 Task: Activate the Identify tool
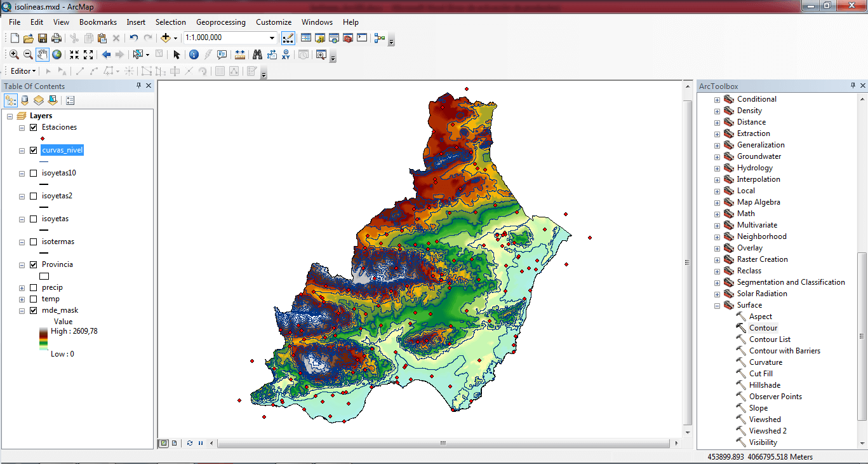pyautogui.click(x=194, y=55)
